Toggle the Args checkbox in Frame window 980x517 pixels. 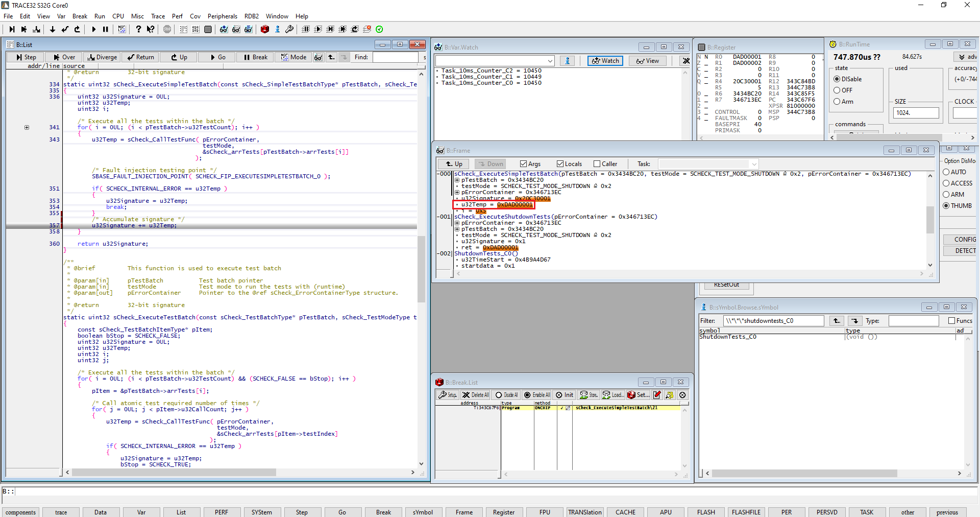pos(523,164)
